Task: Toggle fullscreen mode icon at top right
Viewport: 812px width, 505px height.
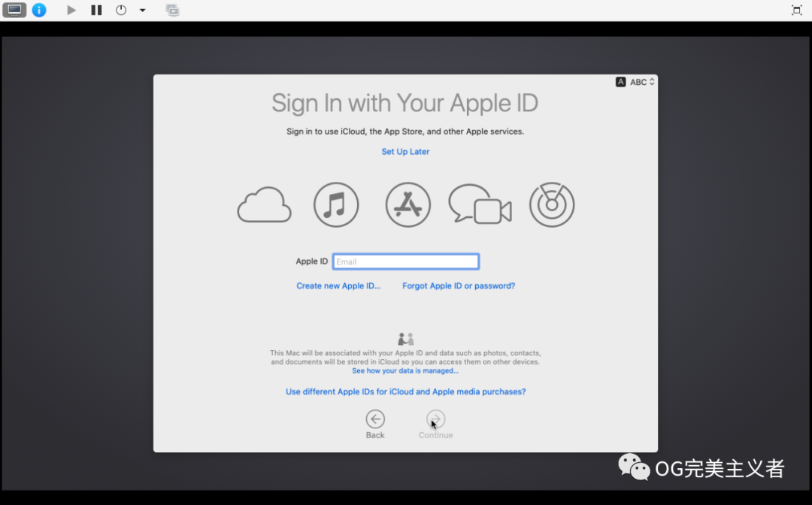Action: pyautogui.click(x=796, y=10)
